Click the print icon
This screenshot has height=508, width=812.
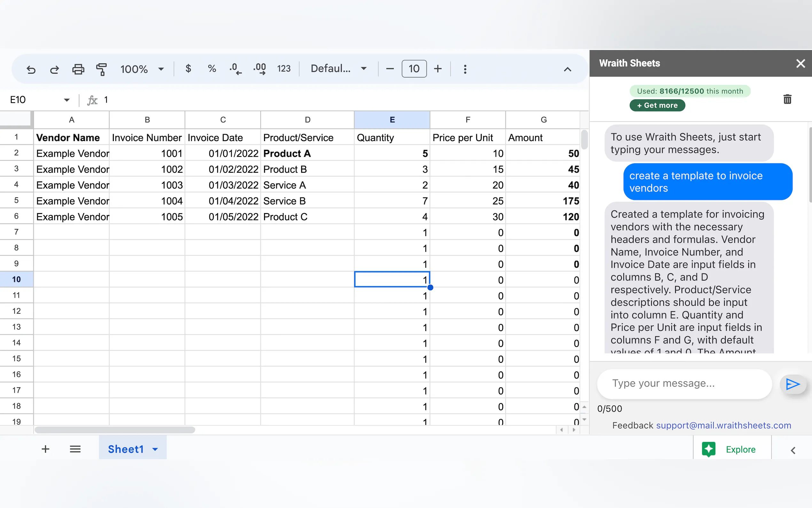[78, 69]
